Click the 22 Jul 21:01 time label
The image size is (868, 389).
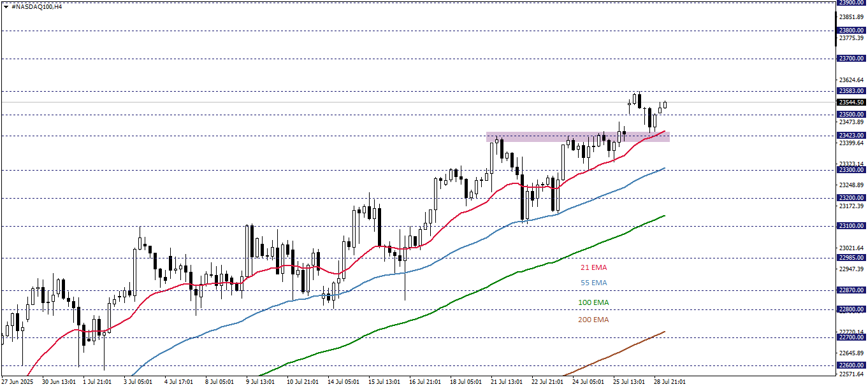pyautogui.click(x=547, y=383)
